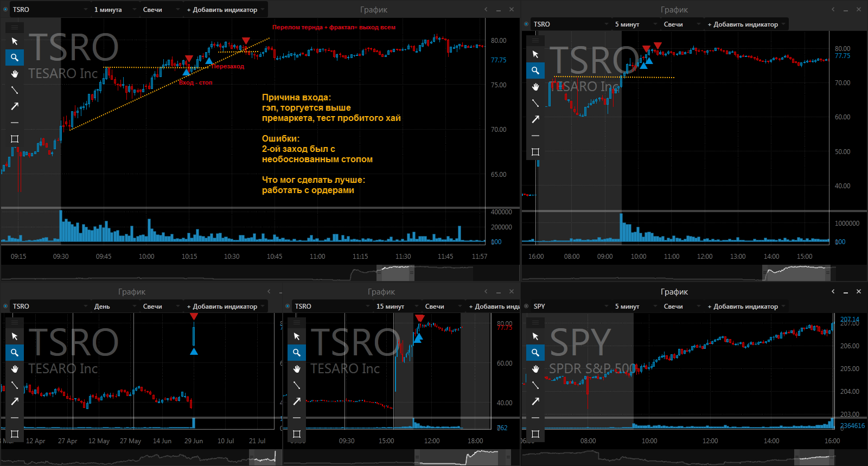Activate the magnifier tool in TSRO 15-minute chart
The width and height of the screenshot is (868, 466).
[297, 353]
